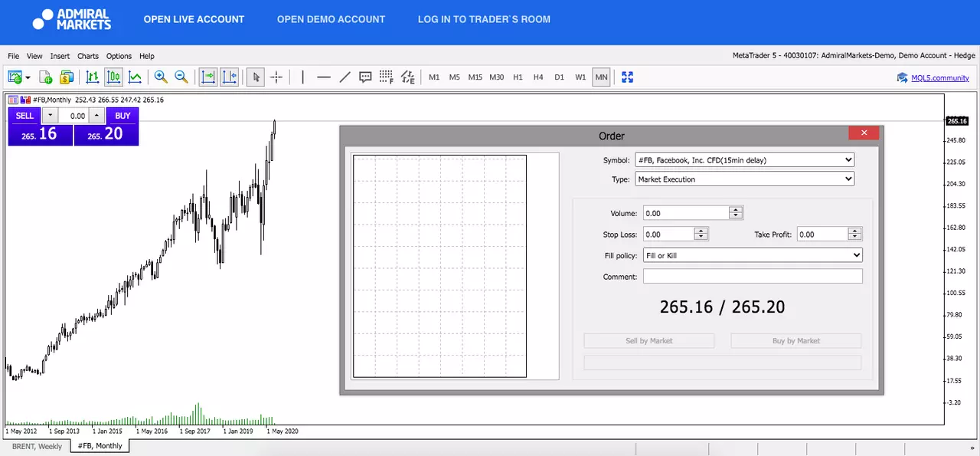Set timeframe to M30
980x456 pixels.
pos(497,77)
